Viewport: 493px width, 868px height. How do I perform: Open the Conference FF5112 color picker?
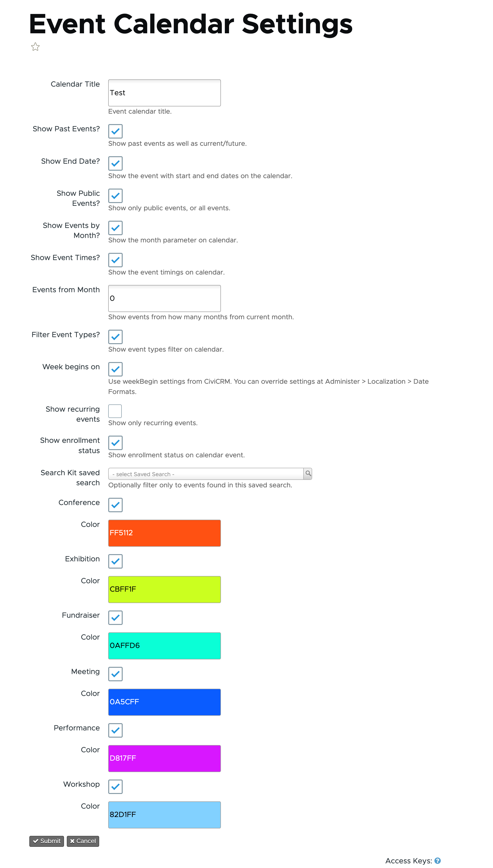[x=164, y=533]
